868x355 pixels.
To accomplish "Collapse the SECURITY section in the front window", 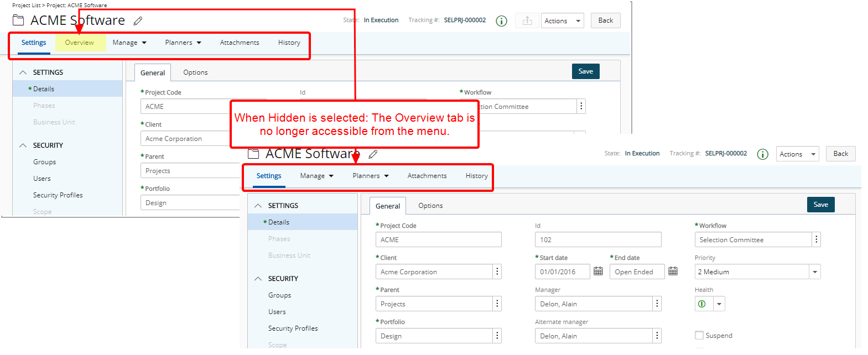I will (258, 279).
